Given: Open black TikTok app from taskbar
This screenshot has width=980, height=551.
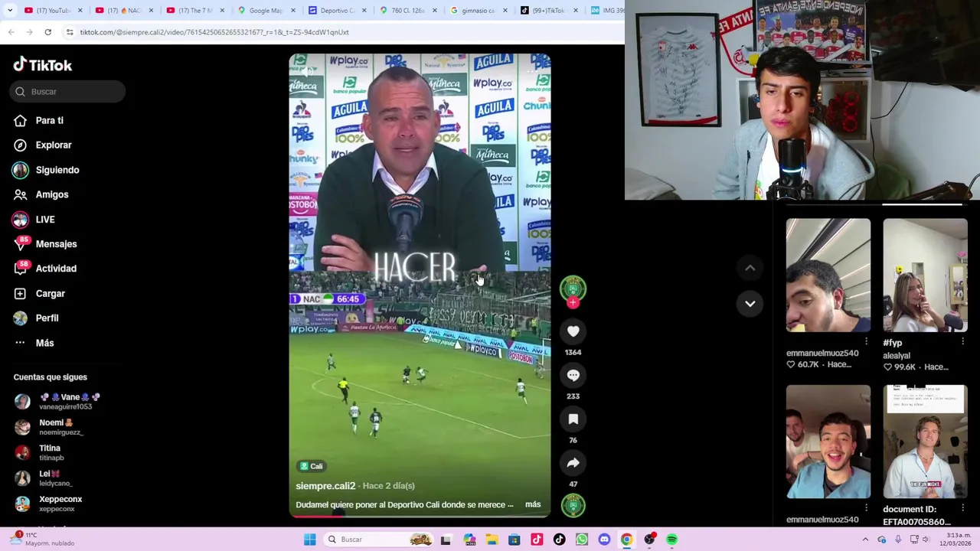Looking at the screenshot, I should (559, 540).
